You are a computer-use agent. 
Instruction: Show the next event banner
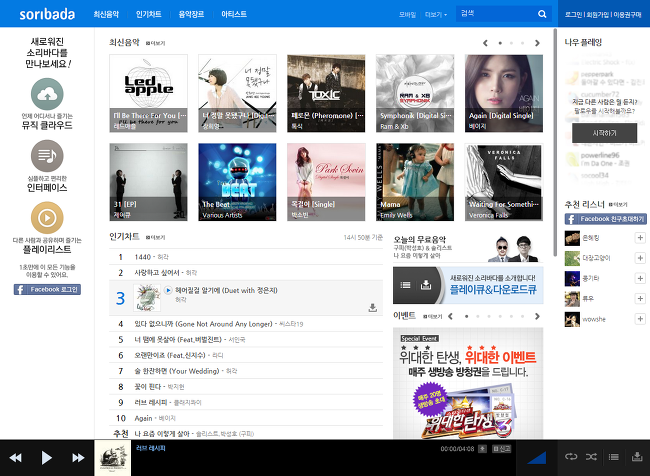tap(537, 316)
